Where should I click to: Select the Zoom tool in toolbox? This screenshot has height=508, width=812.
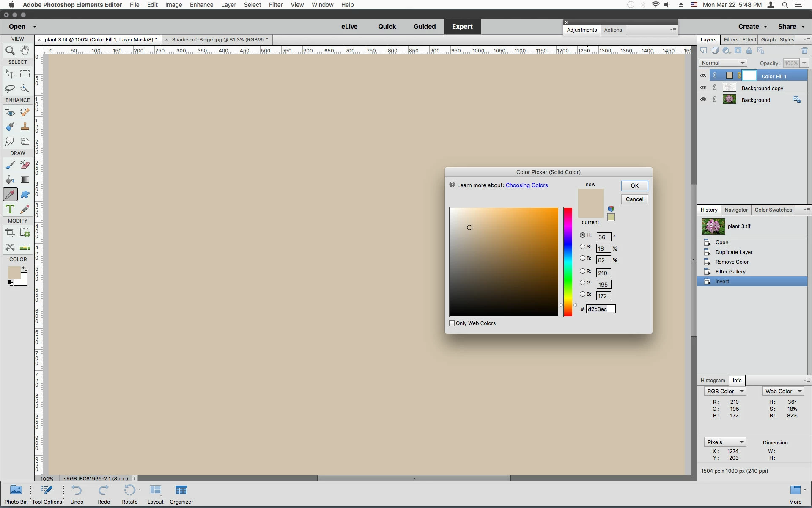click(x=10, y=51)
